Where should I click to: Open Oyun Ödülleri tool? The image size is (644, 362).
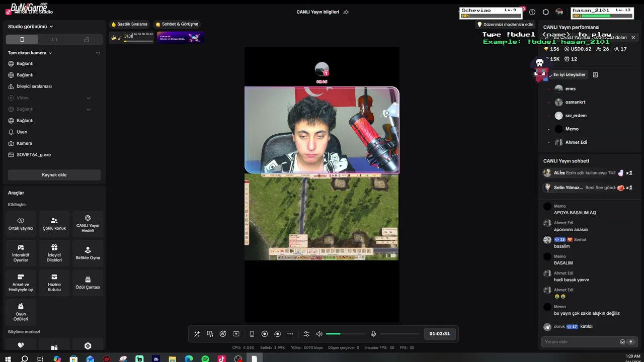(x=21, y=312)
